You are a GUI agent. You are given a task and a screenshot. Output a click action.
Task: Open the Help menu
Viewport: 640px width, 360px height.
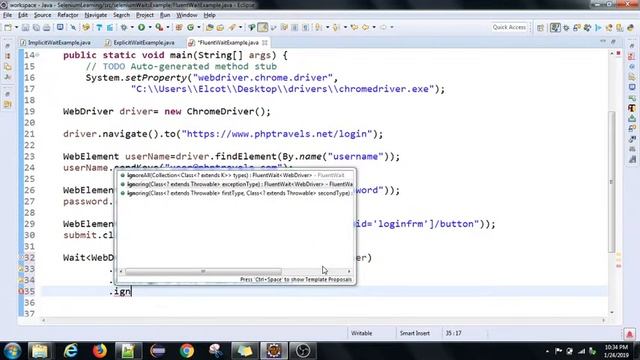209,15
